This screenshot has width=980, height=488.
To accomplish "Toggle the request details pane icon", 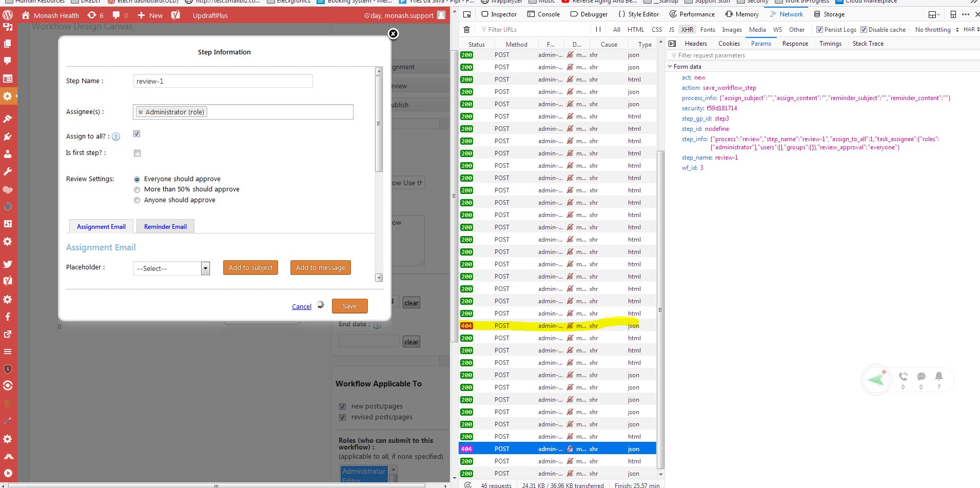I will pyautogui.click(x=672, y=44).
